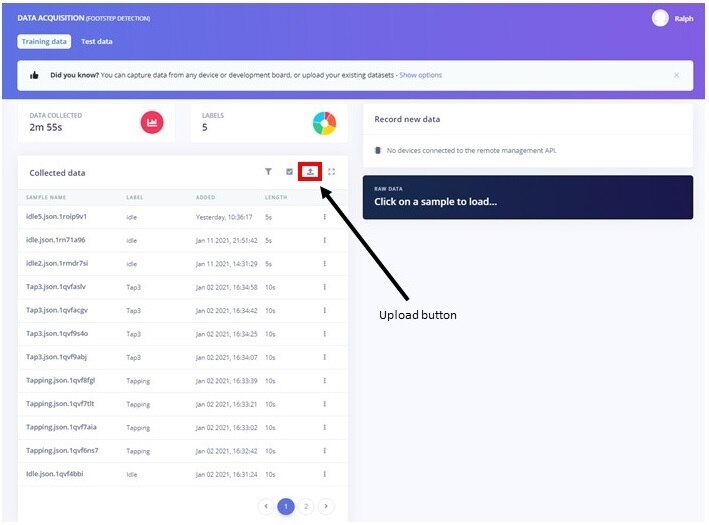The height and width of the screenshot is (525, 709).
Task: Go to previous page of samples
Action: click(x=266, y=506)
